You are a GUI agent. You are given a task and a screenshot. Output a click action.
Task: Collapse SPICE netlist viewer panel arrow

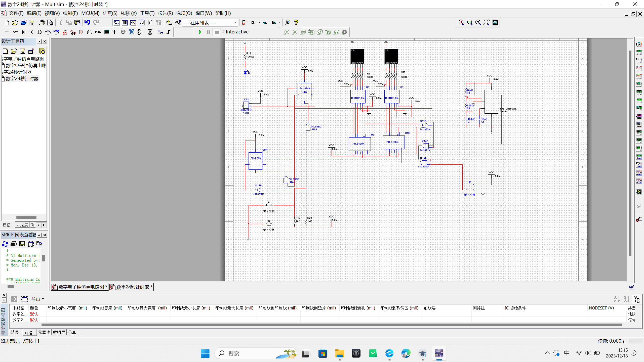pos(39,235)
